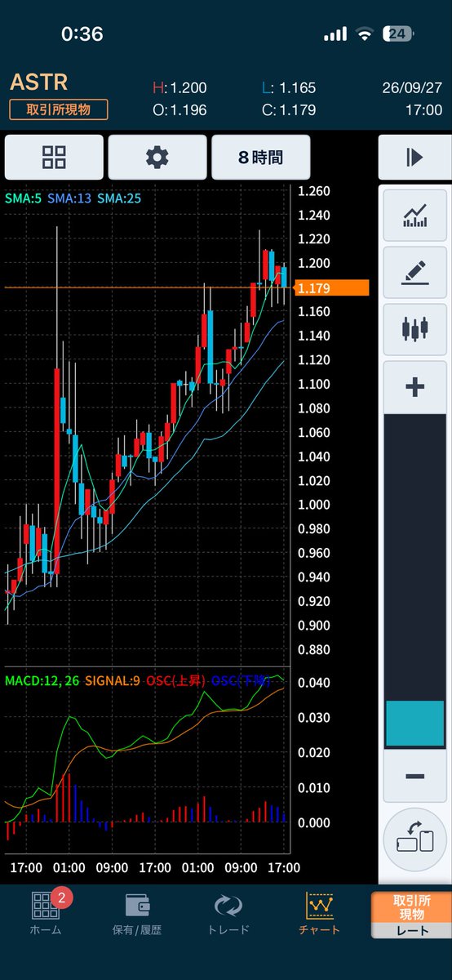452x980 pixels.
Task: Change the 8時間 timeframe selector
Action: 260,158
